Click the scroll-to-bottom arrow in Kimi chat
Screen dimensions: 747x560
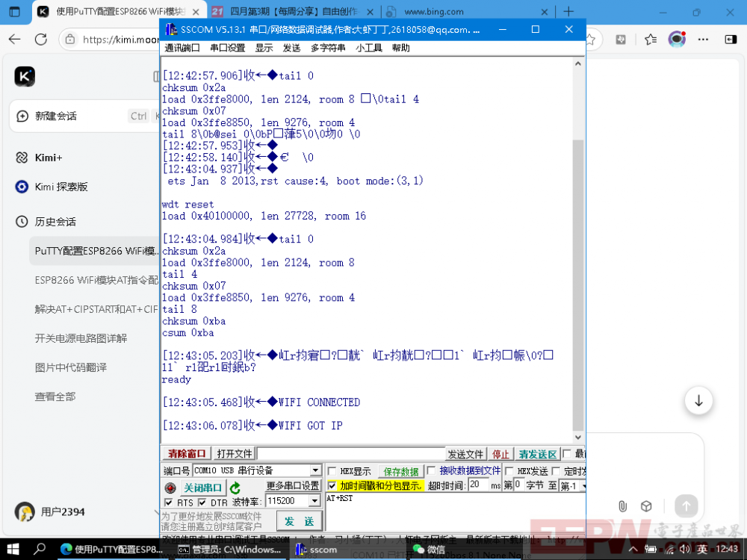tap(698, 400)
